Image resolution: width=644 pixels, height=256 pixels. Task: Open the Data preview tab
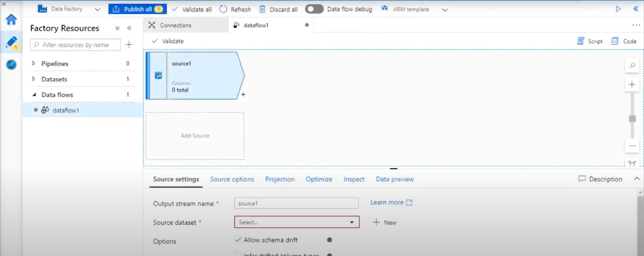coord(395,179)
